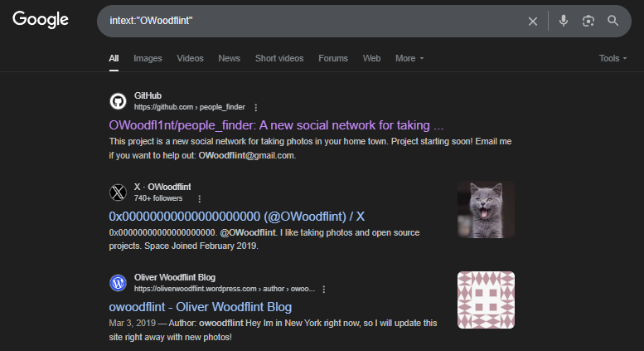Viewport: 644px width, 351px height.
Task: Click the gray kitten thumbnail image
Action: click(486, 210)
